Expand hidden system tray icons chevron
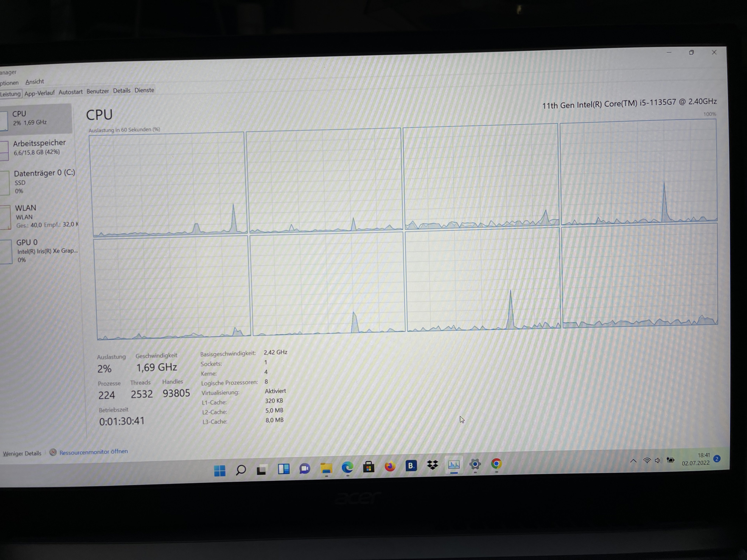Screen dimensions: 747x560 pos(633,461)
